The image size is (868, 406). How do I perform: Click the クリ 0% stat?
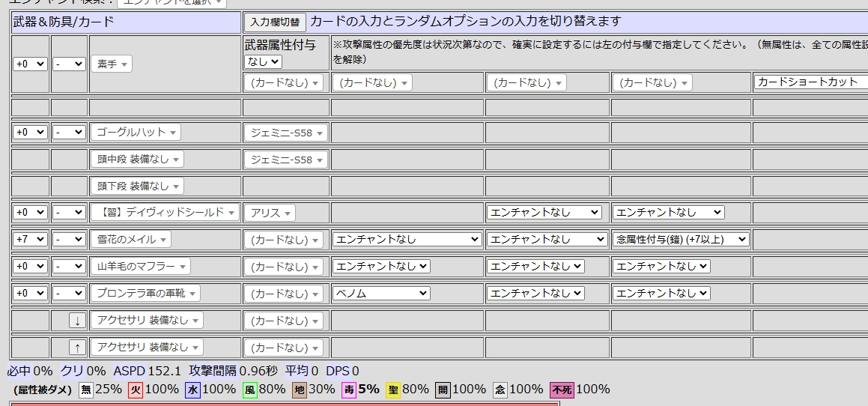click(x=82, y=371)
